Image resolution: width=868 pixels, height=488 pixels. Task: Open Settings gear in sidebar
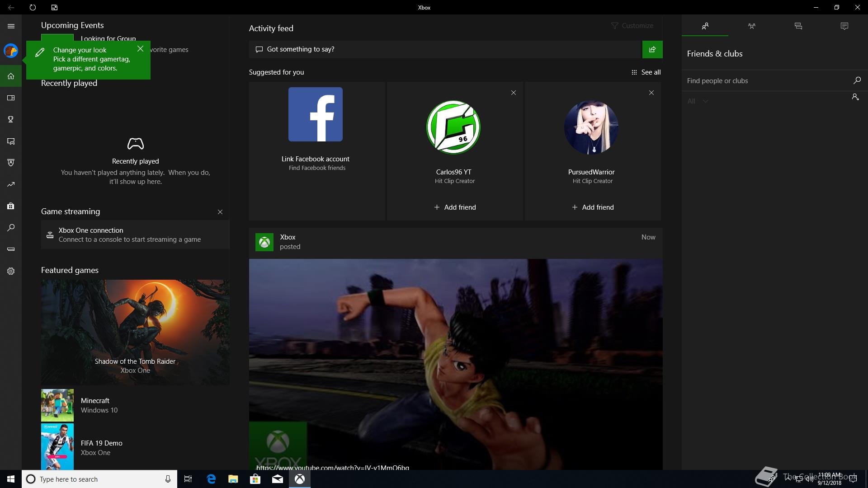[11, 271]
